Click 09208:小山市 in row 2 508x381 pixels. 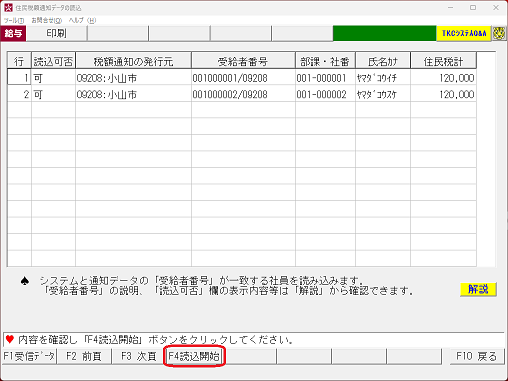[x=133, y=94]
